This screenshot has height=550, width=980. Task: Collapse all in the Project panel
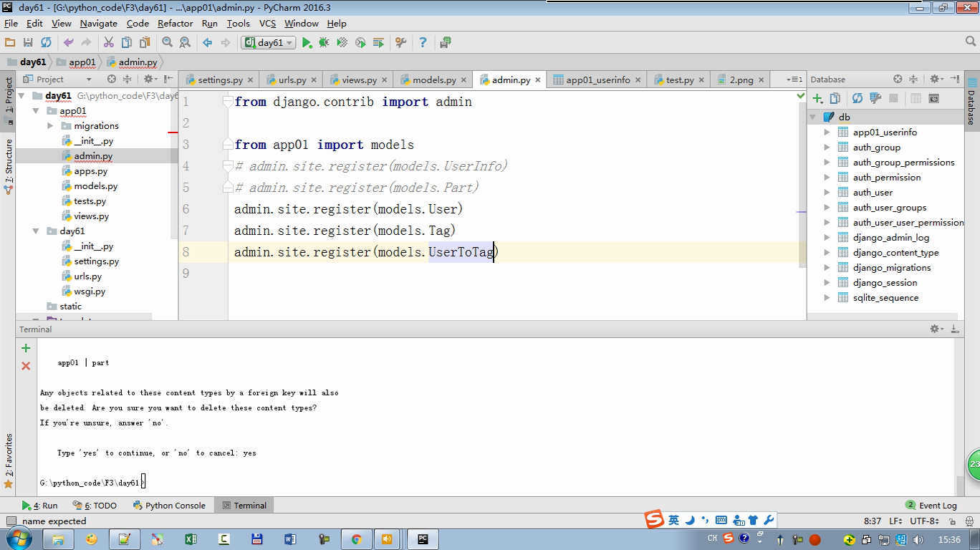point(128,79)
